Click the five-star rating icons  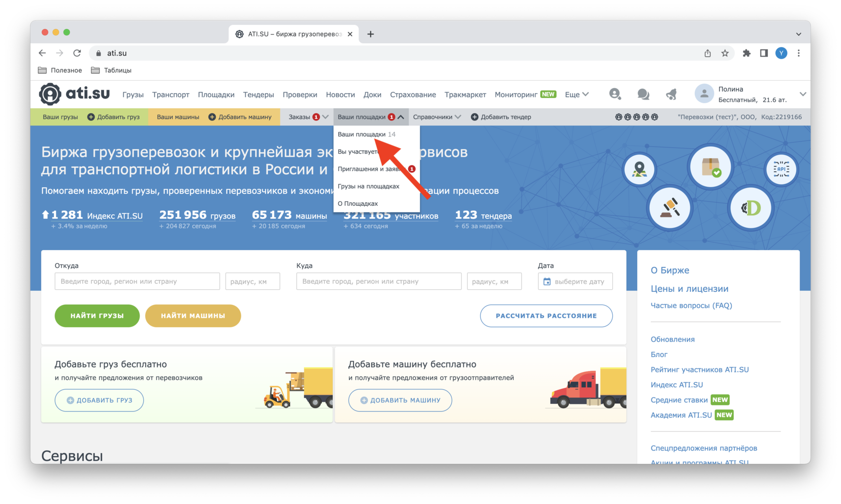(x=636, y=117)
